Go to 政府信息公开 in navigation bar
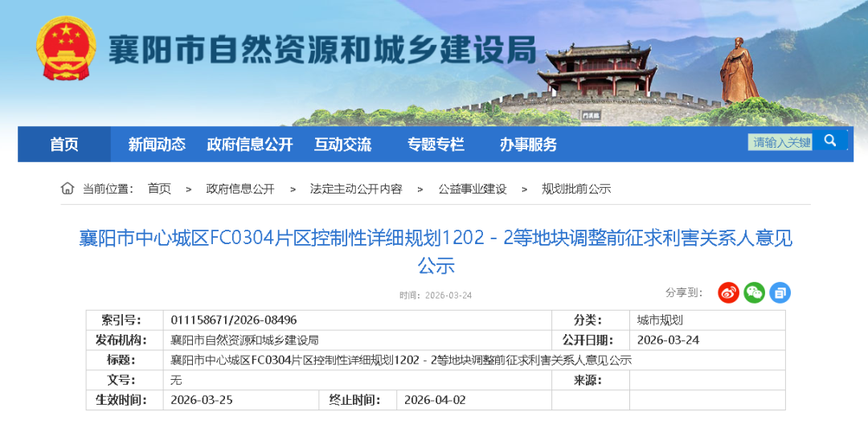 pyautogui.click(x=249, y=145)
